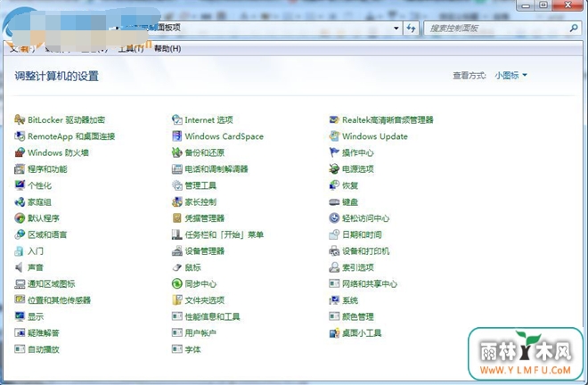Open the 自动播放 link
The width and height of the screenshot is (588, 385).
pos(44,349)
